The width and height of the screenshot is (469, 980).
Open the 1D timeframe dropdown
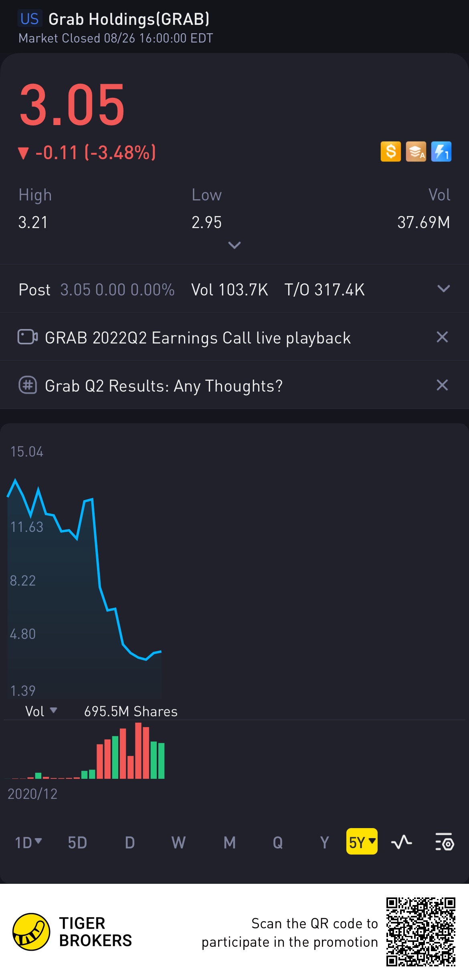(x=28, y=842)
